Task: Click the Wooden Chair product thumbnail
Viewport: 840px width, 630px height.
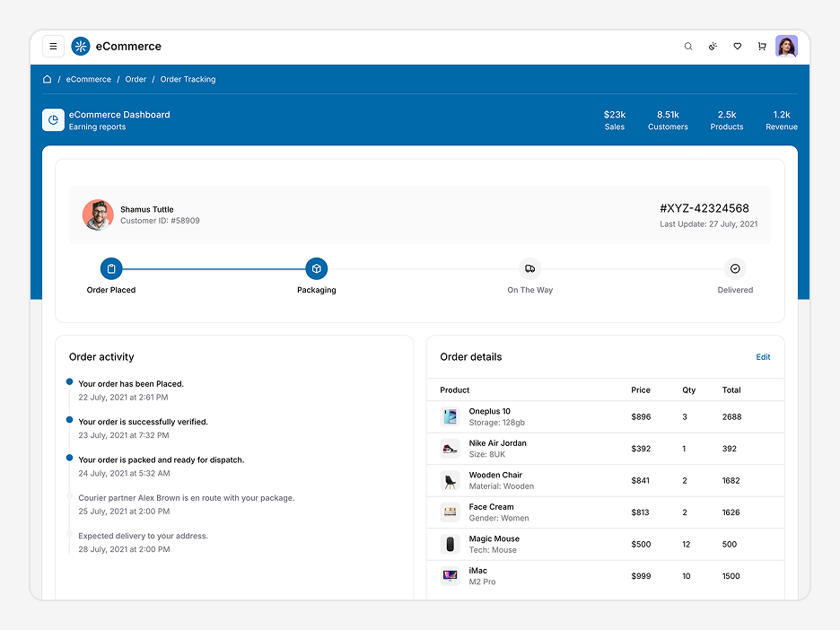Action: coord(450,480)
